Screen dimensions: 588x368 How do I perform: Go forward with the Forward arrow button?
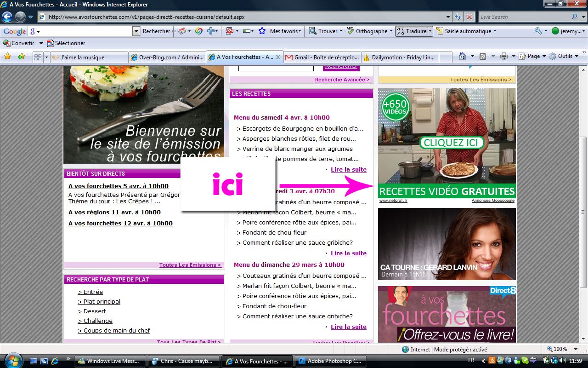click(x=20, y=17)
